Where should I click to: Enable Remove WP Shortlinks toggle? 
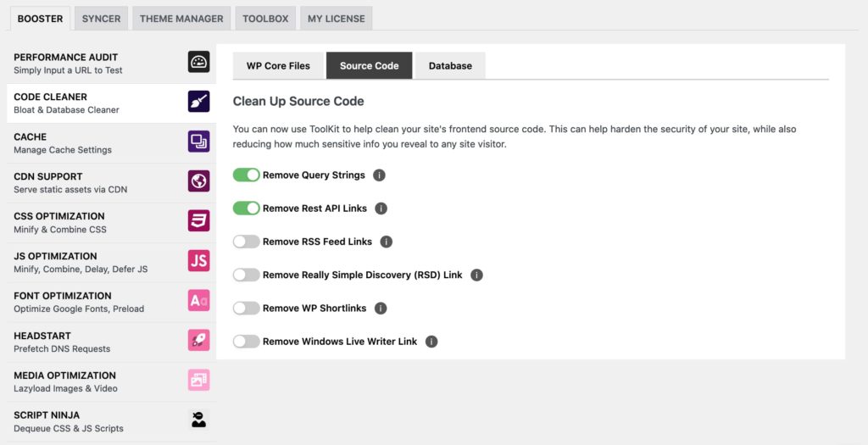[x=247, y=309]
